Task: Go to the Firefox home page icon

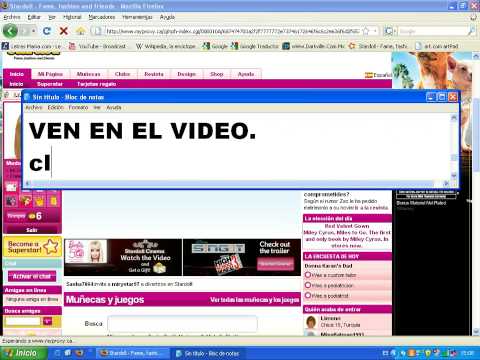Action: (81, 31)
